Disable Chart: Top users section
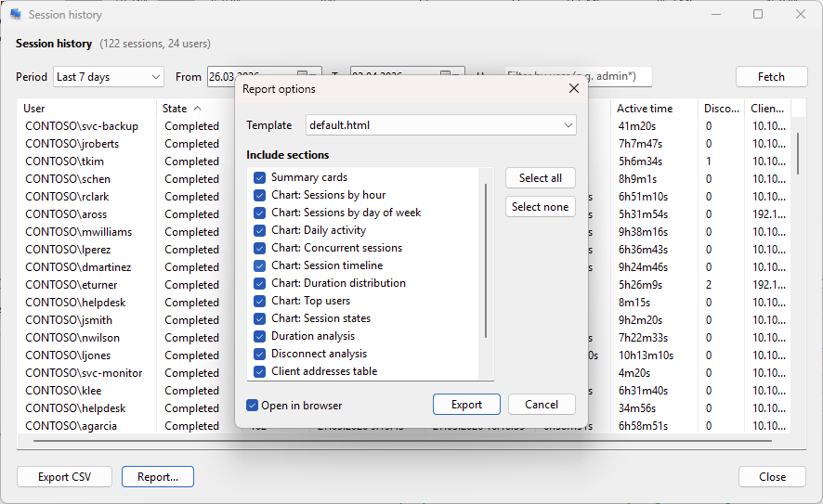This screenshot has height=504, width=823. tap(260, 301)
